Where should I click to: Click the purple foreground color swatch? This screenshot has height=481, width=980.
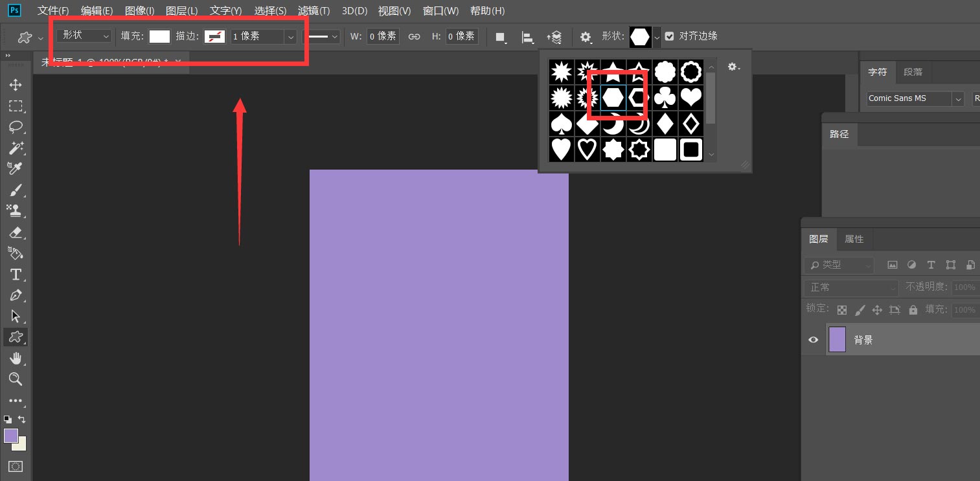11,436
